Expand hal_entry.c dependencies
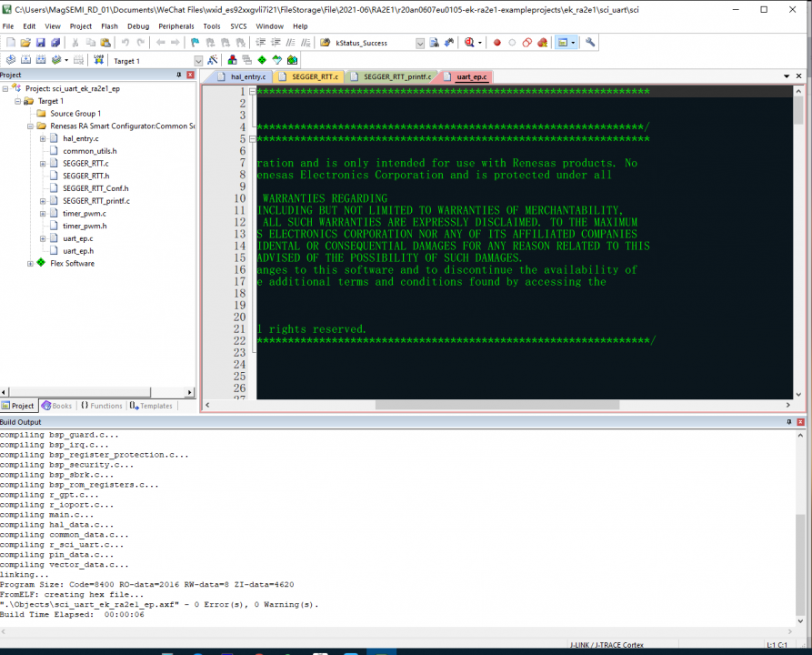The height and width of the screenshot is (655, 812). click(43, 138)
